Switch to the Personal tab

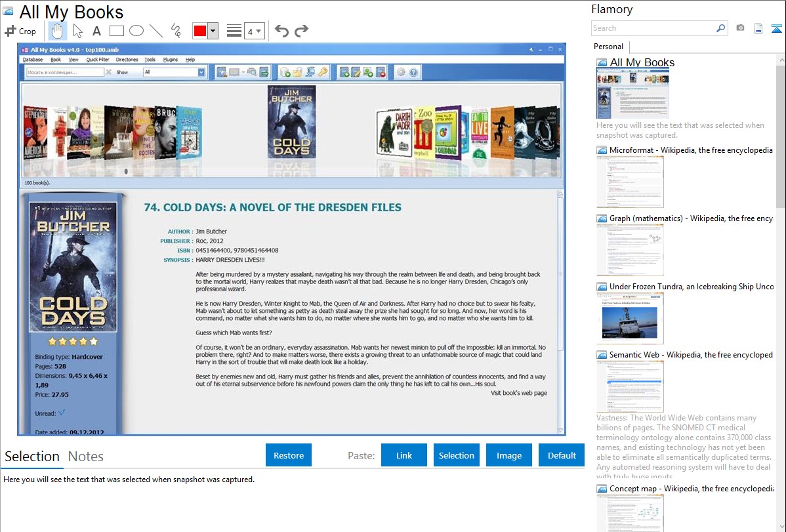(x=609, y=47)
